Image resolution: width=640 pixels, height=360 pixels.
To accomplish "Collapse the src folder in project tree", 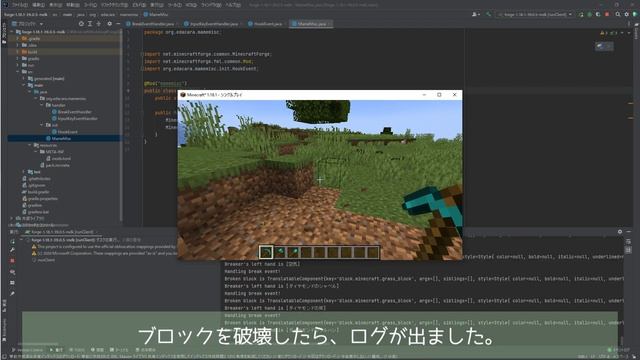I will 18,72.
